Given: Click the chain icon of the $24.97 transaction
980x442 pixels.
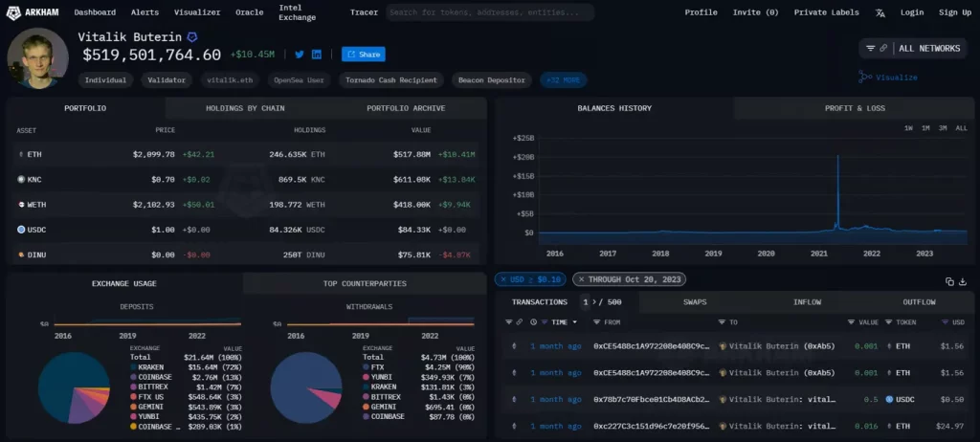Looking at the screenshot, I should 514,427.
